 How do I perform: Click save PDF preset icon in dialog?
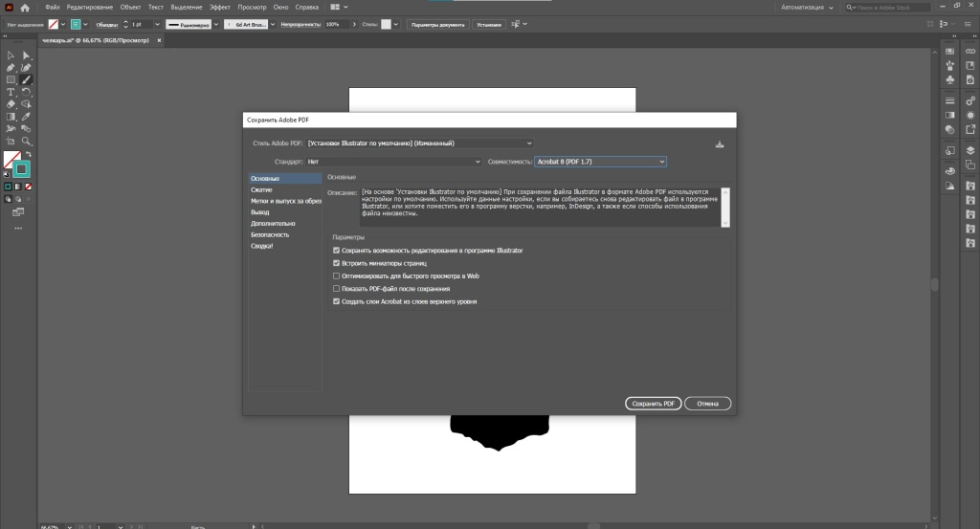720,144
